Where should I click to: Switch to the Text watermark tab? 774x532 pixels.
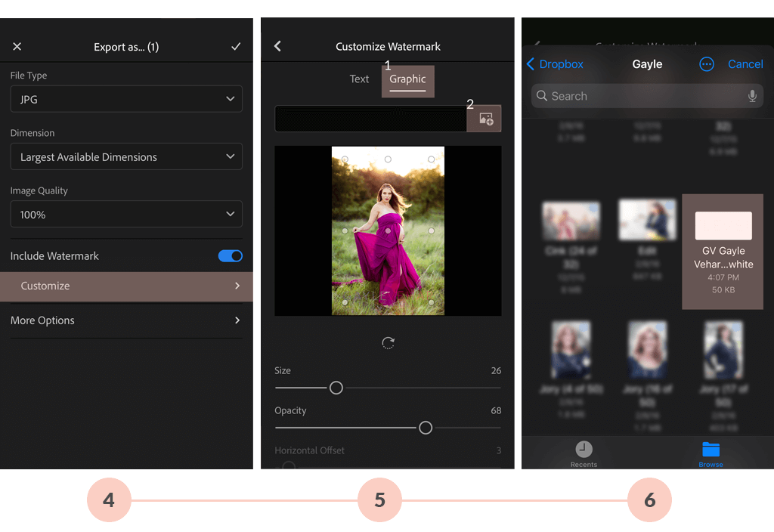[x=359, y=79]
